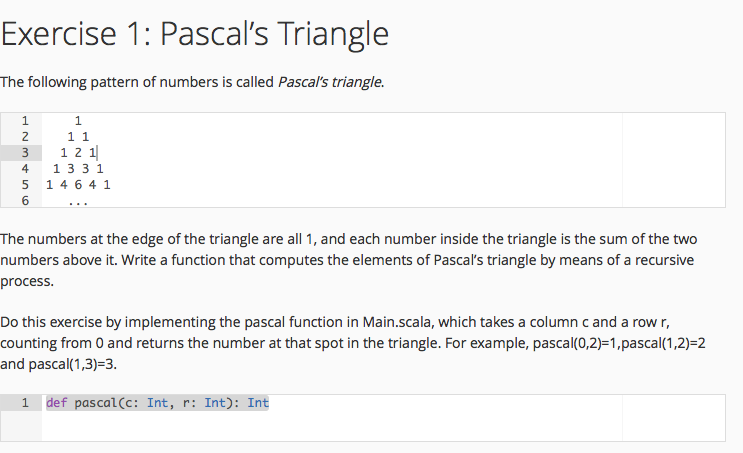The image size is (743, 453).
Task: Click the '1 2 1' row text
Action: tap(78, 153)
